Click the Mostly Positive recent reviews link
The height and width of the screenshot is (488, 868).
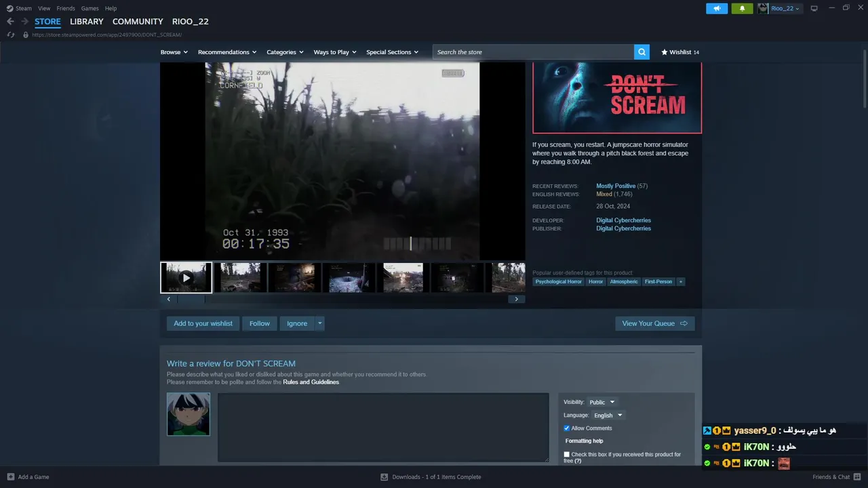click(616, 186)
